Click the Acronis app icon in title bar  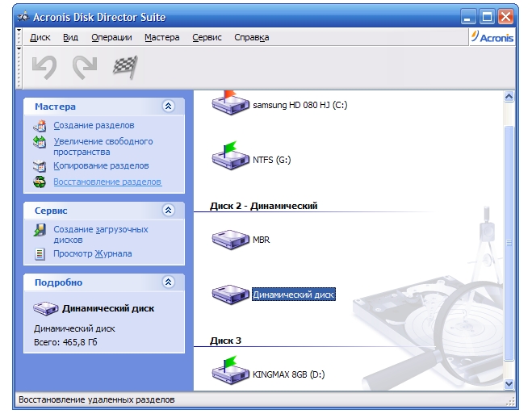coord(23,16)
